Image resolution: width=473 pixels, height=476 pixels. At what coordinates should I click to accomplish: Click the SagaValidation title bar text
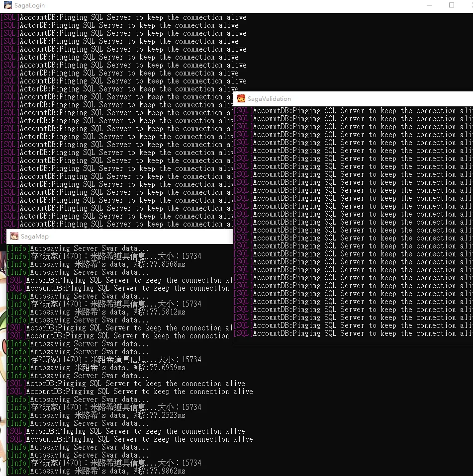269,99
